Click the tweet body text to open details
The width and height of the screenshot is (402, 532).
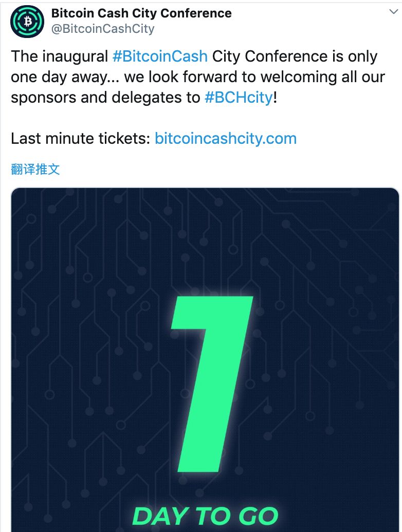[198, 77]
